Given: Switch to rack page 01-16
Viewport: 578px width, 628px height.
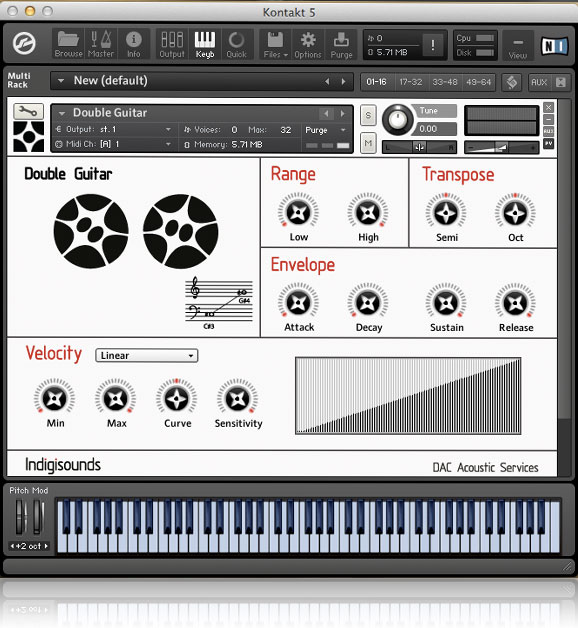Looking at the screenshot, I should 377,82.
